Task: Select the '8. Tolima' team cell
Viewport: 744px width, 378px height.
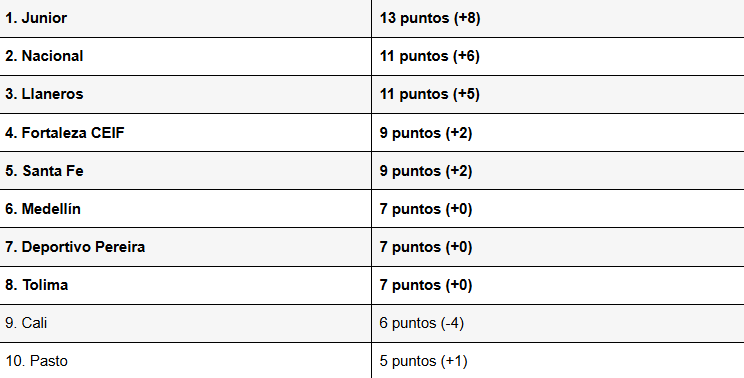Action: (186, 286)
